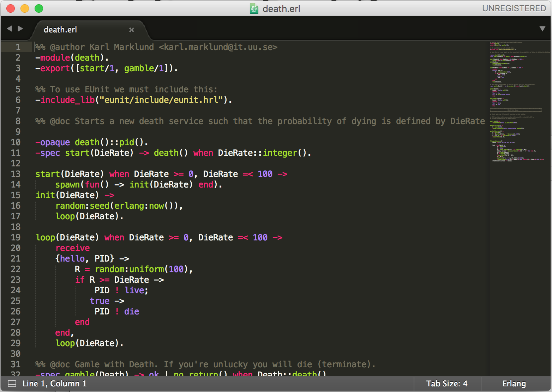
Task: Click 'if R >= DieRate ->' line
Action: click(x=120, y=280)
